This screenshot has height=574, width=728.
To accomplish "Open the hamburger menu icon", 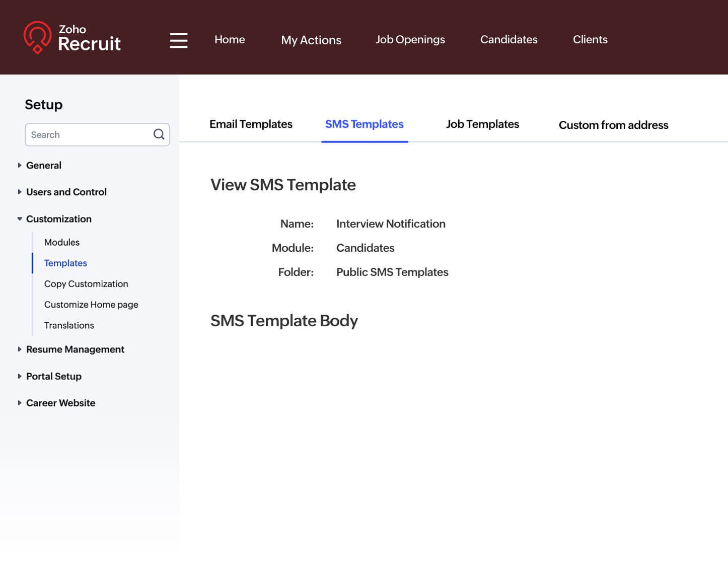I will pyautogui.click(x=179, y=40).
